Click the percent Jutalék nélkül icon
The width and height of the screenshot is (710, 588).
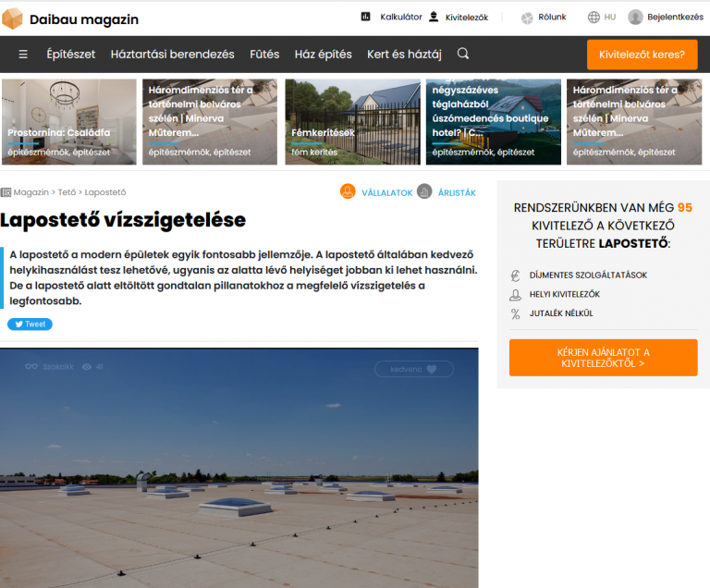pos(515,314)
